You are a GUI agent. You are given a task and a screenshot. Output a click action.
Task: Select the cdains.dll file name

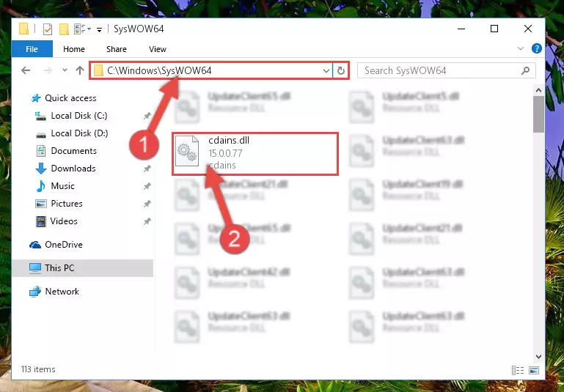(x=229, y=141)
